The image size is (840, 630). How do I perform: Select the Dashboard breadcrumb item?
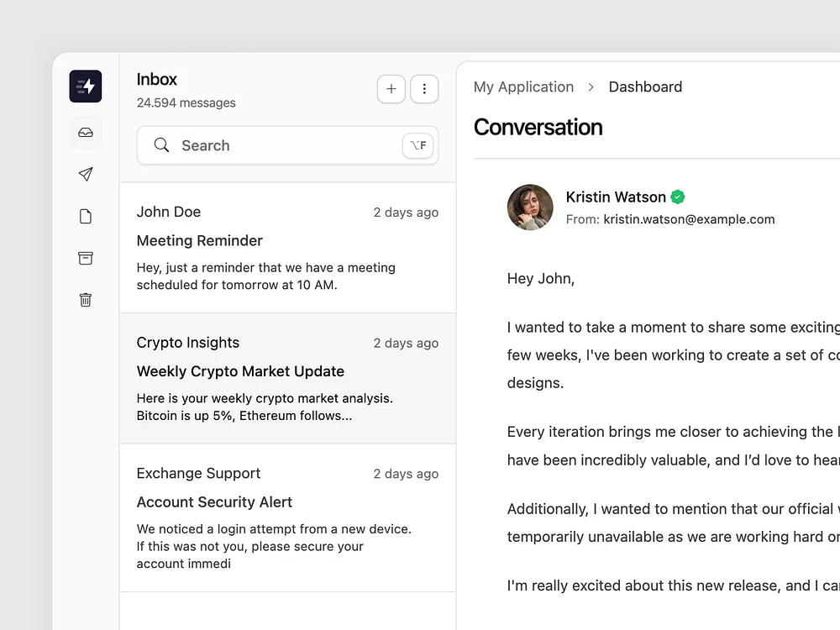[x=645, y=87]
